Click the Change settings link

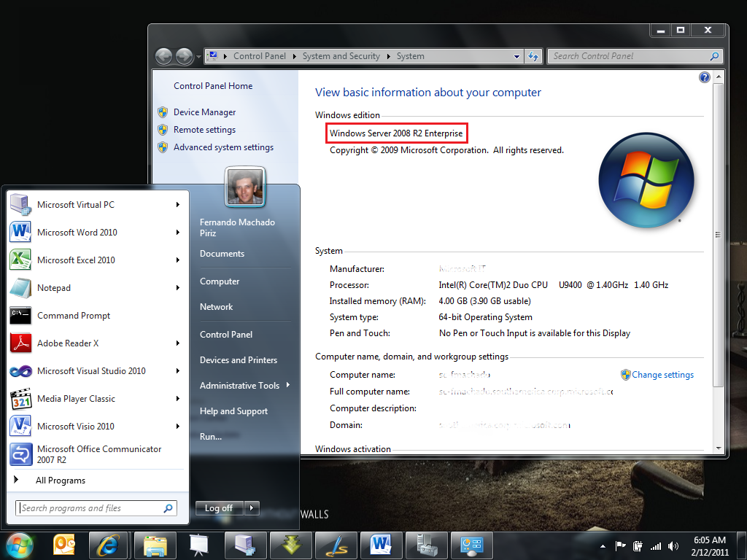(662, 374)
